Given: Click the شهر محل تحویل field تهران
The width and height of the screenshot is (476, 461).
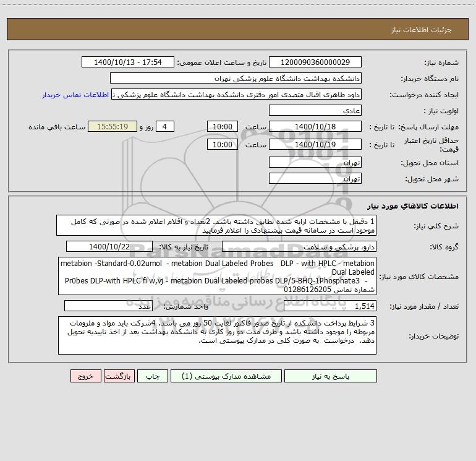Looking at the screenshot, I should coord(315,178).
